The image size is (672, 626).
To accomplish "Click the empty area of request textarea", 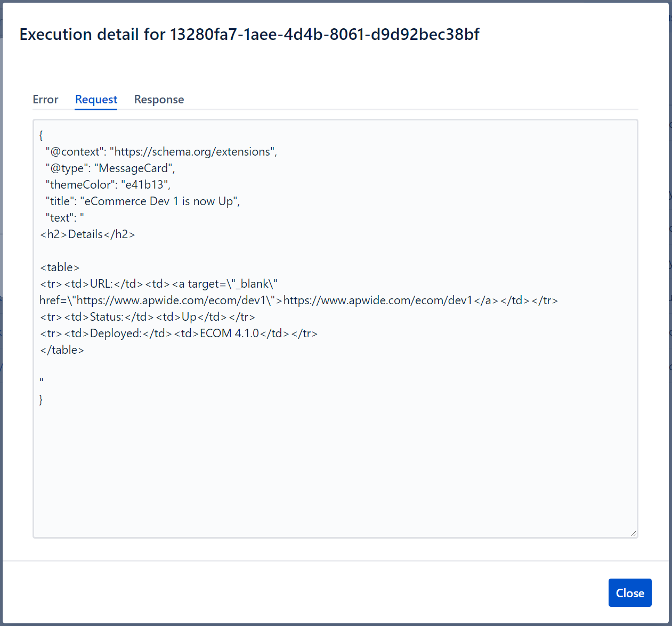I will click(x=335, y=469).
